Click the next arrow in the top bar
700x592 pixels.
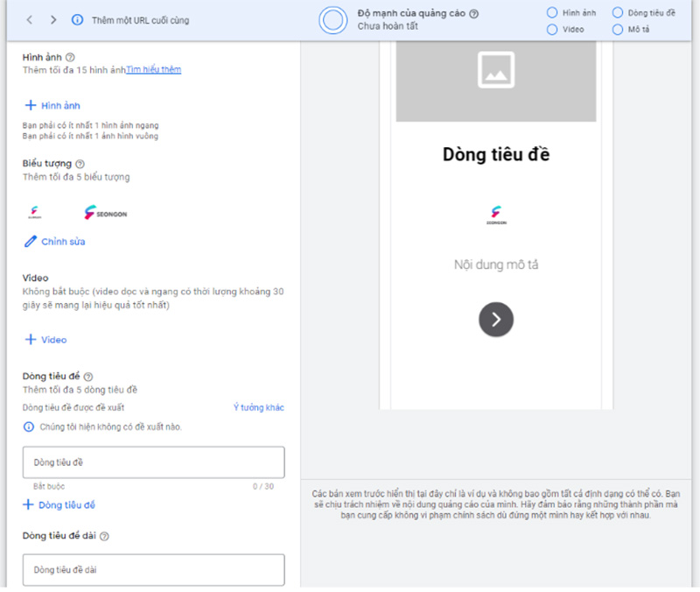point(53,19)
